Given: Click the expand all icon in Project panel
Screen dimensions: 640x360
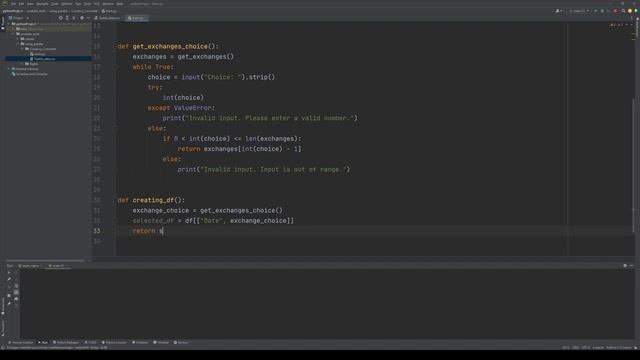Looking at the screenshot, I should pyautogui.click(x=67, y=18).
